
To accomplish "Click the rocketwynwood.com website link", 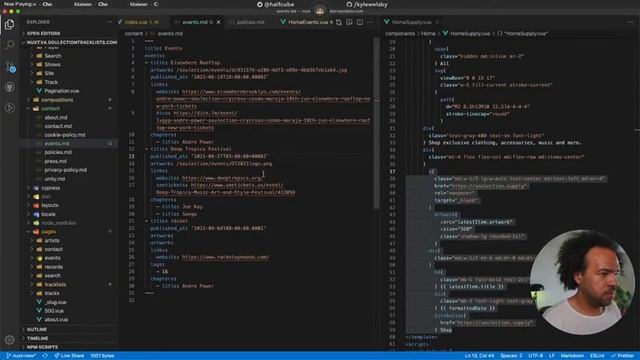I will point(225,257).
